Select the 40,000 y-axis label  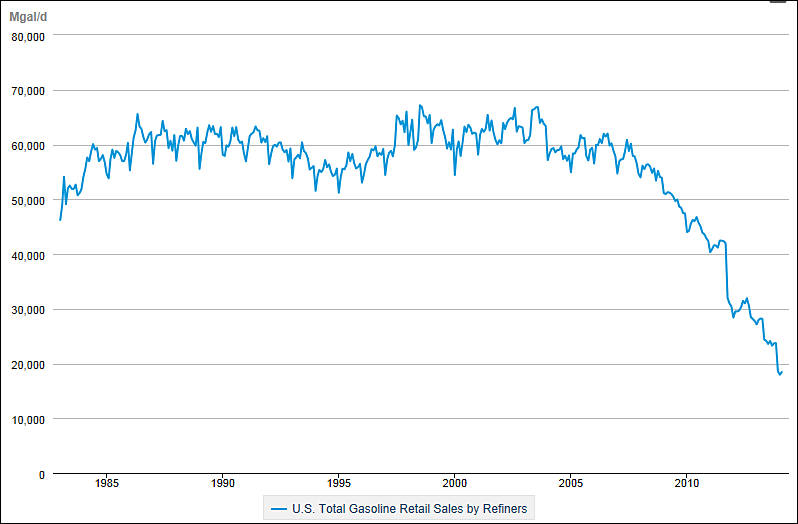(28, 256)
